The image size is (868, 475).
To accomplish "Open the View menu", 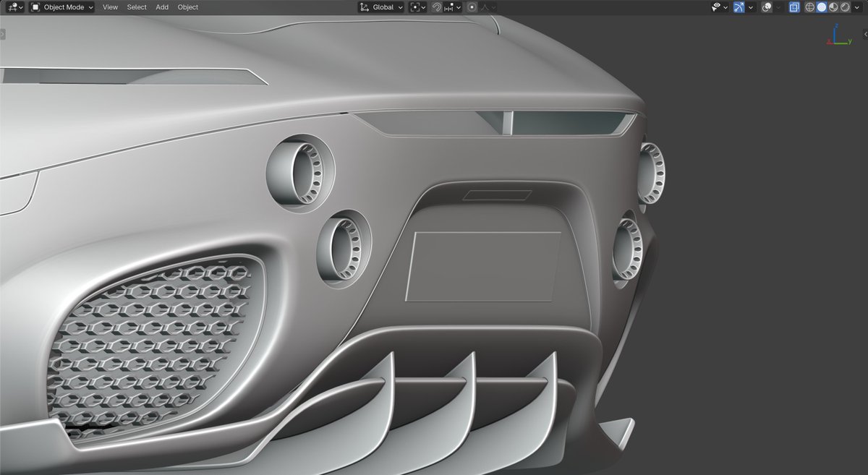I will tap(109, 7).
